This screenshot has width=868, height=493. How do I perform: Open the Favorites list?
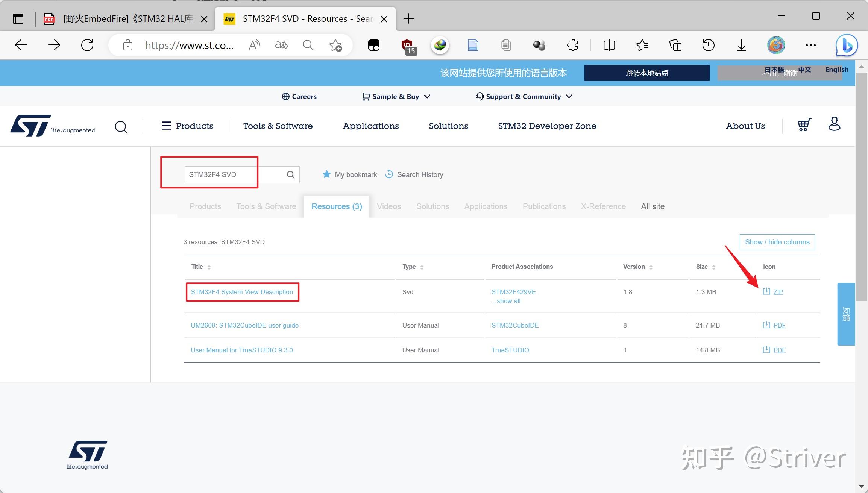pos(642,45)
